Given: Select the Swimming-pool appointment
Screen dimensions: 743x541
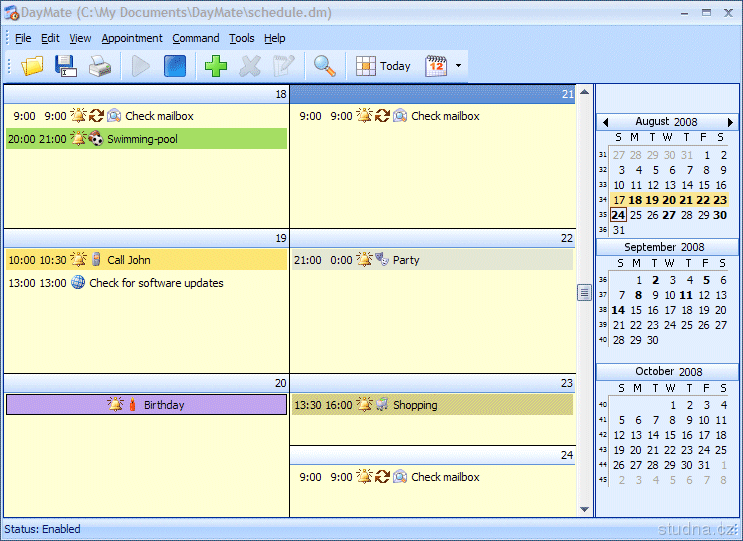Looking at the screenshot, I should coord(146,139).
